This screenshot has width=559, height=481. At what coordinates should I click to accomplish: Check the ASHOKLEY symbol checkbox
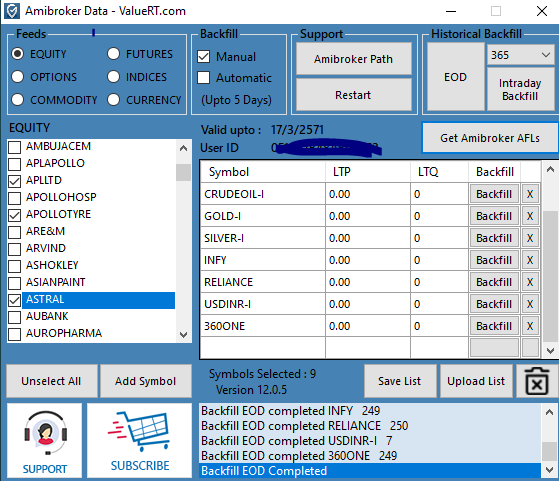pos(14,266)
